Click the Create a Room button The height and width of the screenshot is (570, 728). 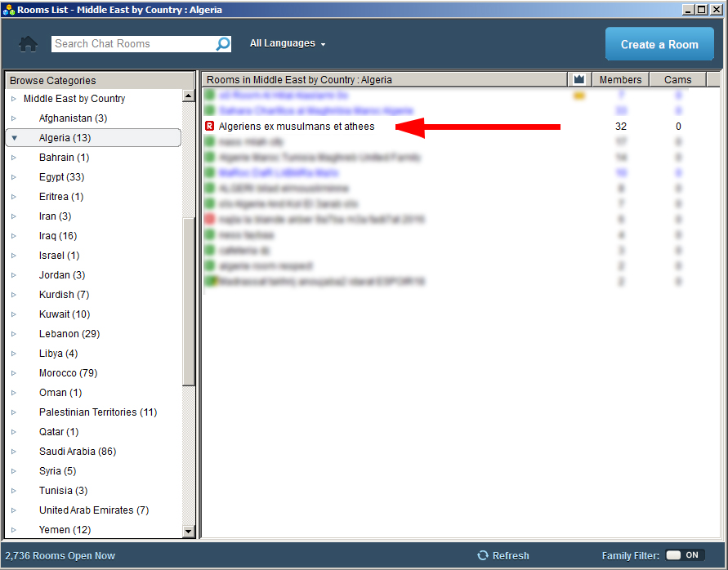point(659,44)
